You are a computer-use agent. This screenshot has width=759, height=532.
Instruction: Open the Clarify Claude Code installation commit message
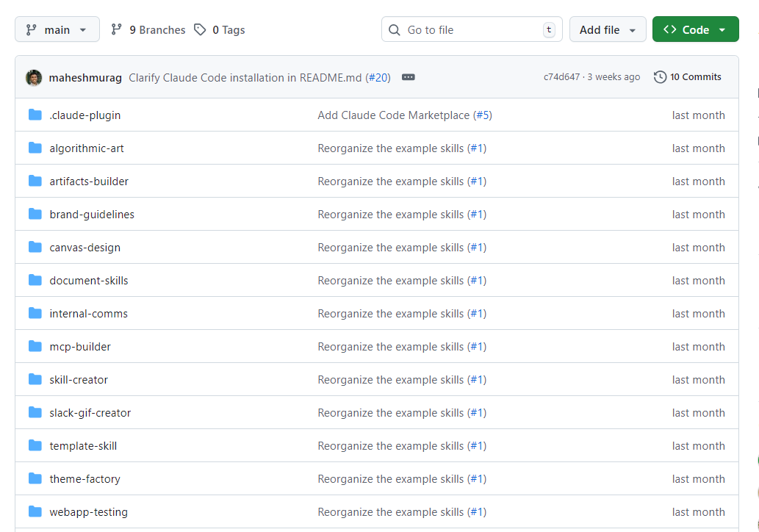coord(245,77)
